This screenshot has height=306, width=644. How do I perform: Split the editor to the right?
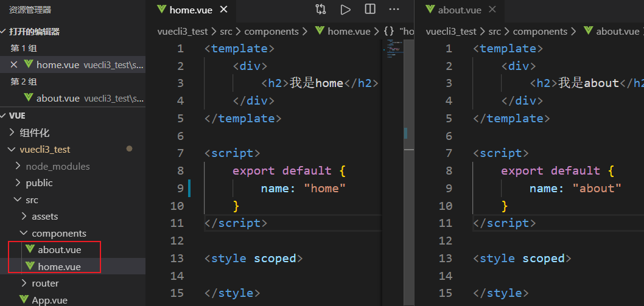[x=370, y=9]
